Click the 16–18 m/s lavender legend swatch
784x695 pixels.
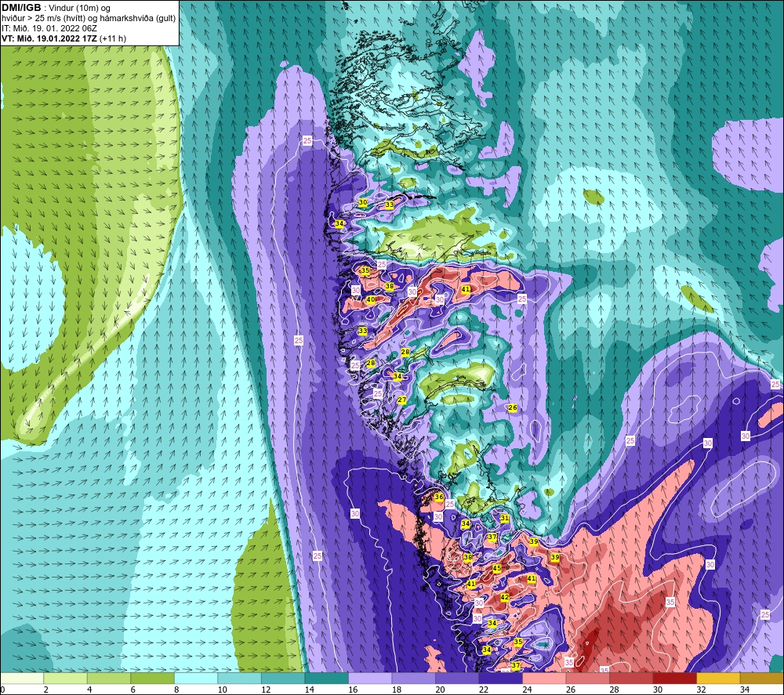coord(370,679)
